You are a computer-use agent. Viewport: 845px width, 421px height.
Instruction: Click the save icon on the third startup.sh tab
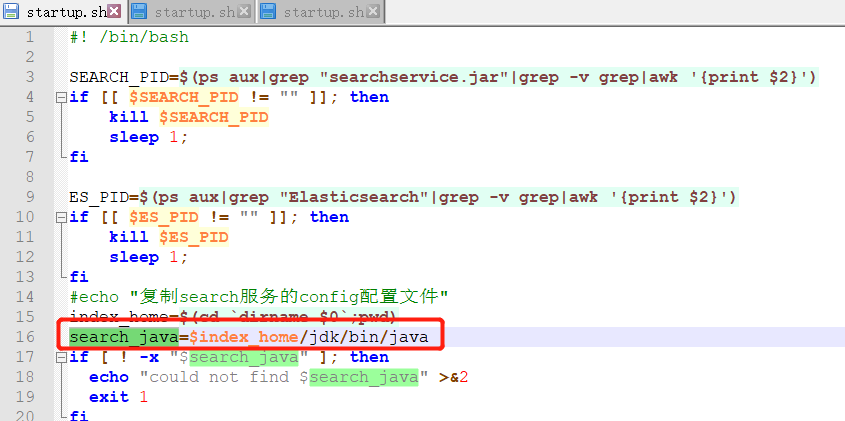(268, 12)
